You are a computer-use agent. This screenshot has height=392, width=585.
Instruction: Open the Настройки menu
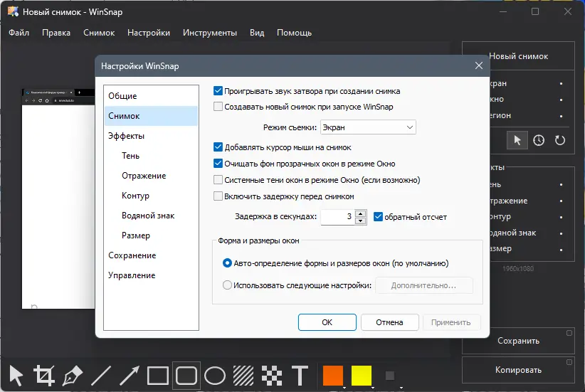[x=148, y=33]
